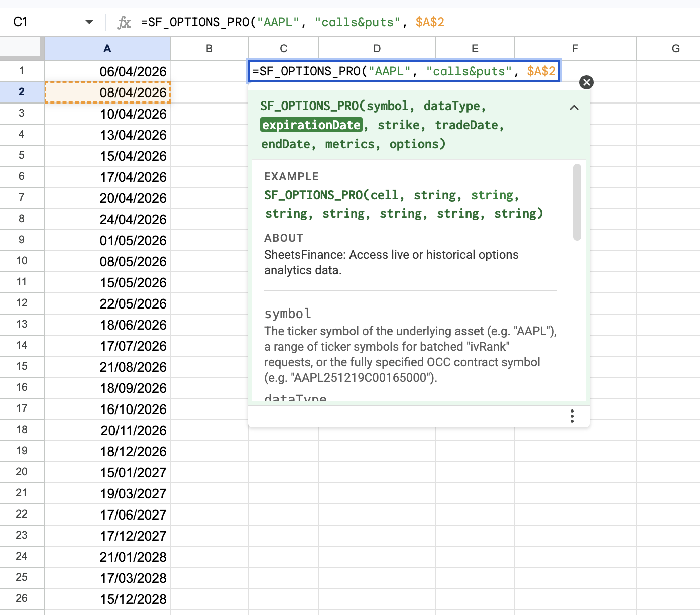Select row 22 header
Screen dimensions: 700x615
[x=22, y=514]
